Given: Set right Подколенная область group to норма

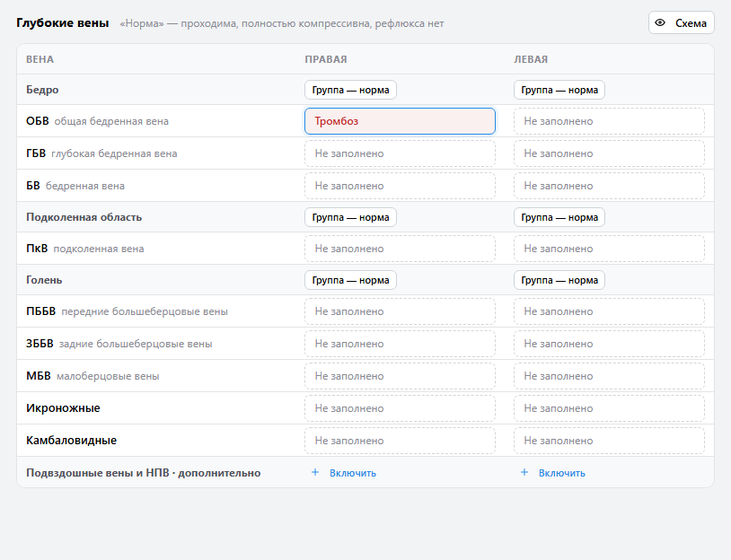Looking at the screenshot, I should point(350,217).
